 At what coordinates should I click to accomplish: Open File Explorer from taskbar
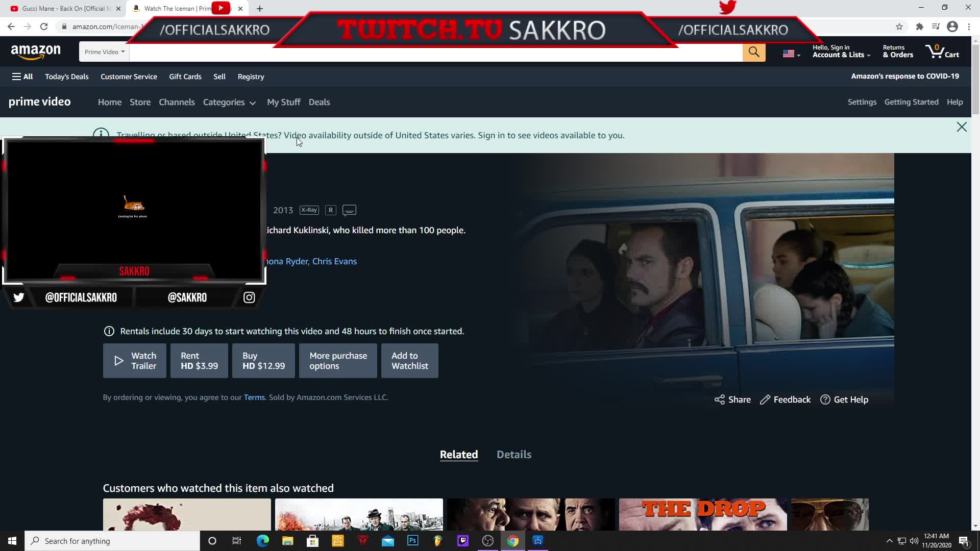pos(288,541)
